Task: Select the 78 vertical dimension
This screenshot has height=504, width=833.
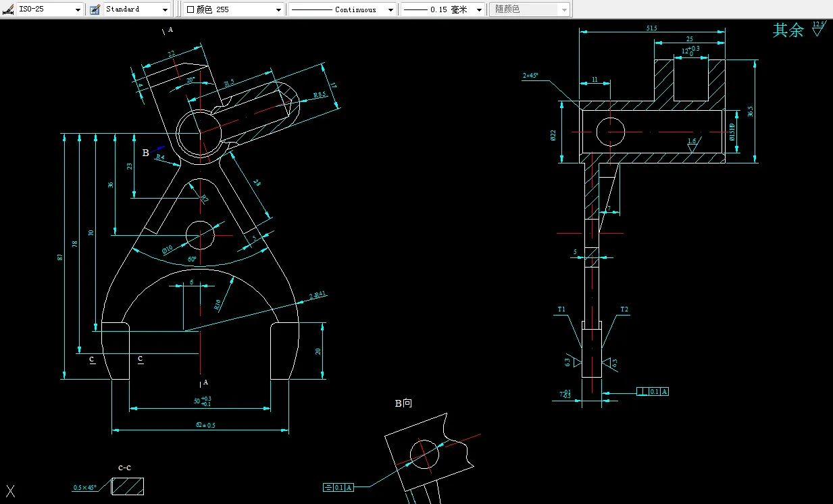Action: tap(75, 244)
